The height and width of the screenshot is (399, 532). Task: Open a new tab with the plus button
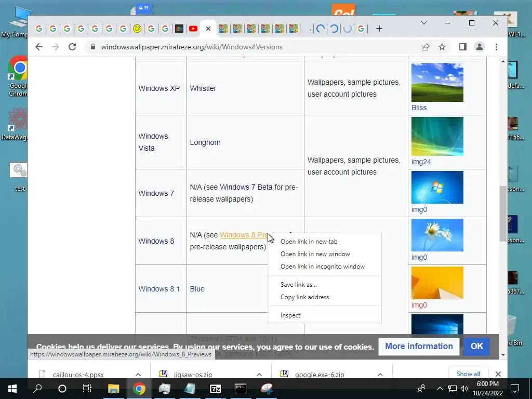tap(379, 29)
